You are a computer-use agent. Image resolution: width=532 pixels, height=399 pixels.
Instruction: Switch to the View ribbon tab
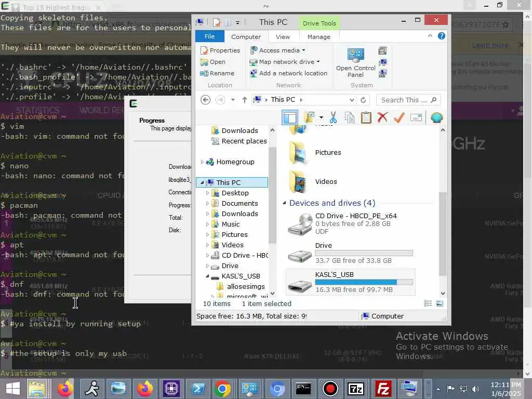[283, 37]
